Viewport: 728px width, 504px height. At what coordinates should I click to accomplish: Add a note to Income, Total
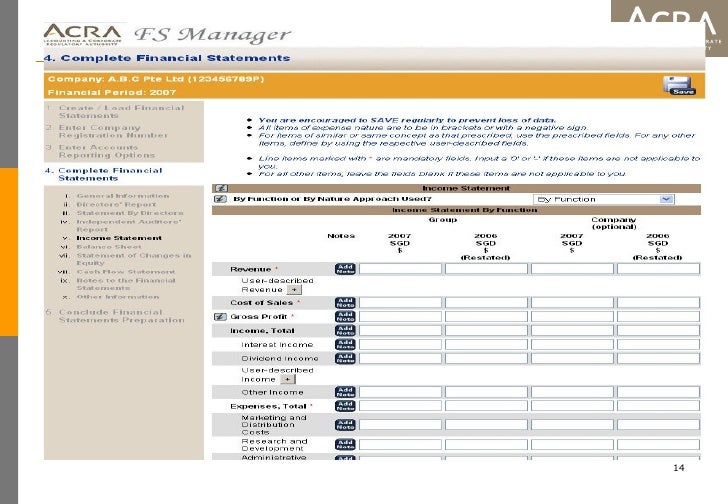click(345, 330)
